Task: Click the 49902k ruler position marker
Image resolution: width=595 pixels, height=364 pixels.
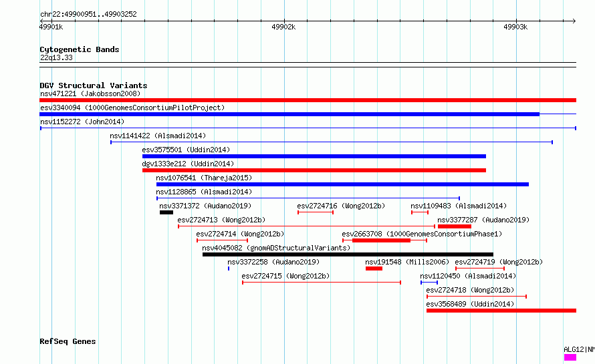Action: tap(283, 27)
